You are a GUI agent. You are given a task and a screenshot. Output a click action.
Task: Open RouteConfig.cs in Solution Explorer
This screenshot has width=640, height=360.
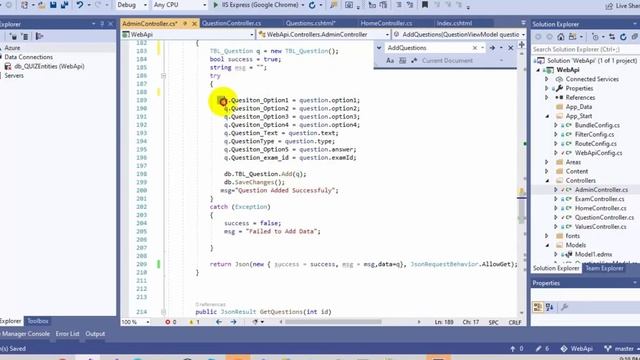pos(596,144)
